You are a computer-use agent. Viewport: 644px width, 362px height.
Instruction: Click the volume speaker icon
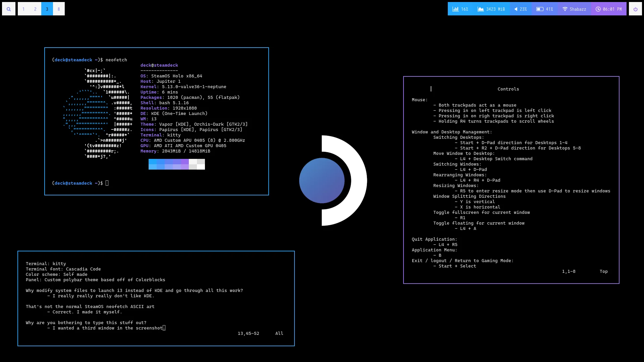tap(516, 9)
